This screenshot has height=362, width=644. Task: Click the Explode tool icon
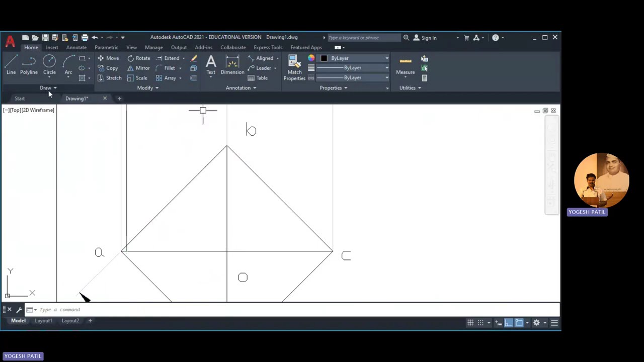[x=193, y=68]
